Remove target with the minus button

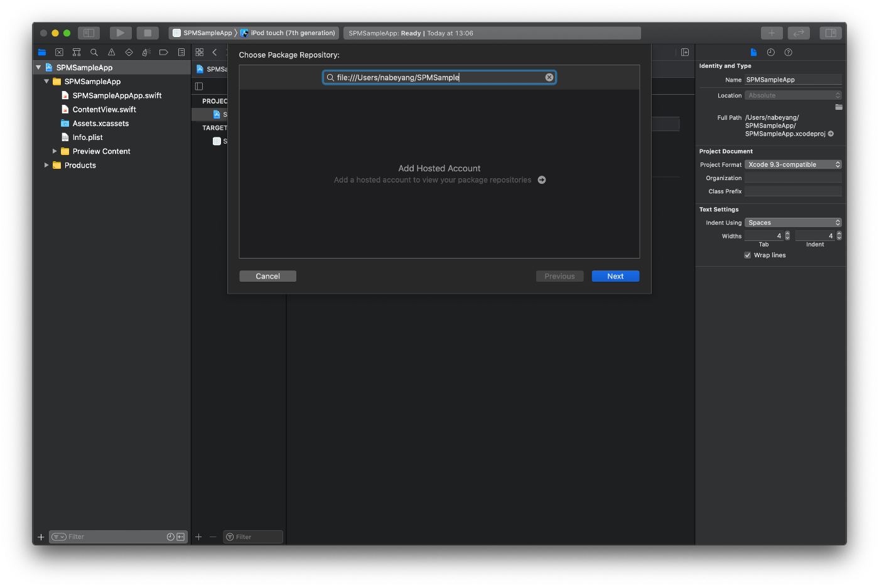213,537
